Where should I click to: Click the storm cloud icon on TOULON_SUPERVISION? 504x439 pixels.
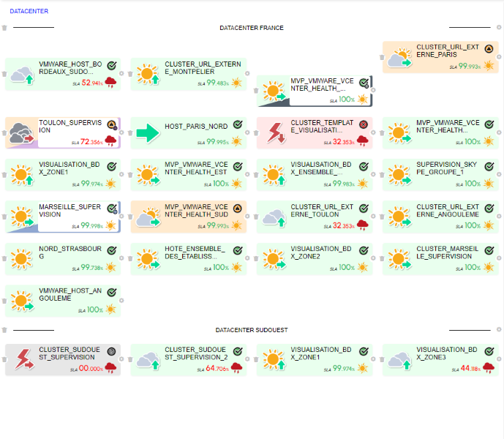22,133
